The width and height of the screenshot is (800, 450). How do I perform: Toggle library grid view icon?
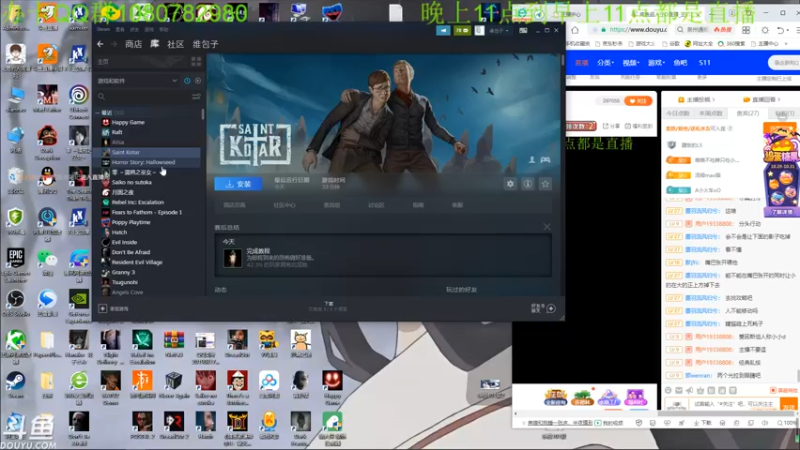pyautogui.click(x=196, y=62)
